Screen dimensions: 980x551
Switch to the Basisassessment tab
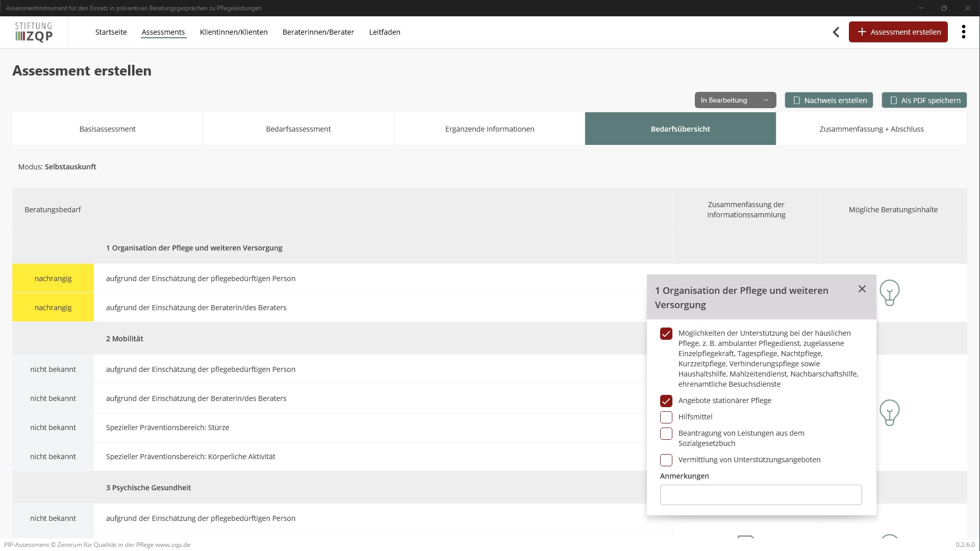click(107, 129)
